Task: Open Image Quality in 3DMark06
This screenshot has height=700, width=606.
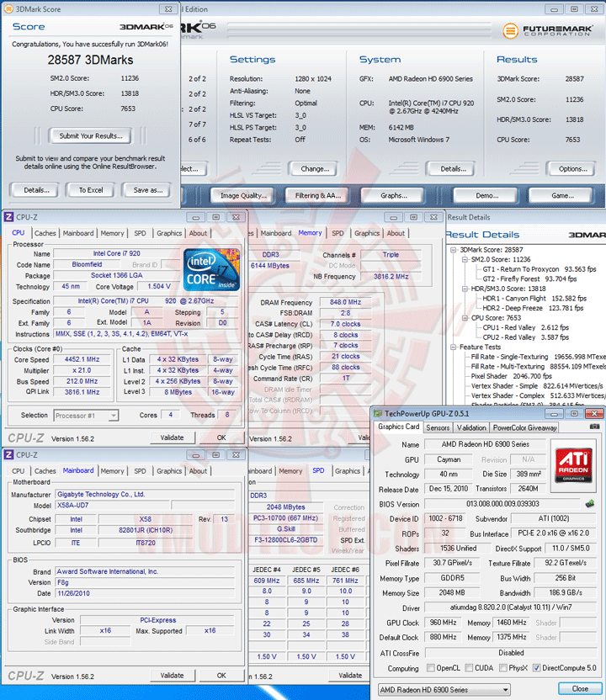Action: coord(243,195)
